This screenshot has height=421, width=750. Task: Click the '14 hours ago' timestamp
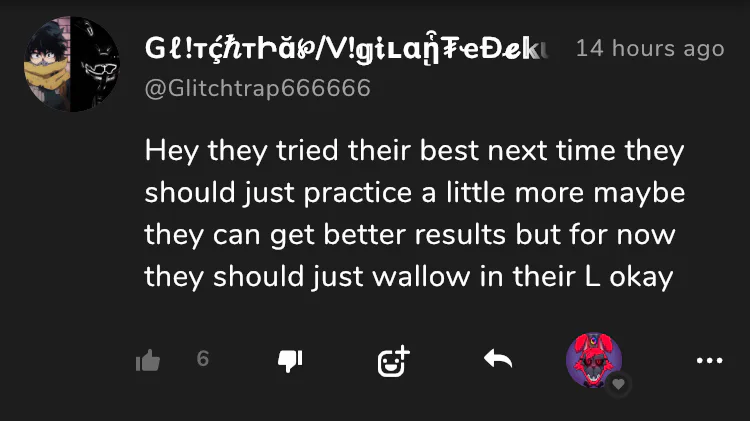tap(650, 48)
